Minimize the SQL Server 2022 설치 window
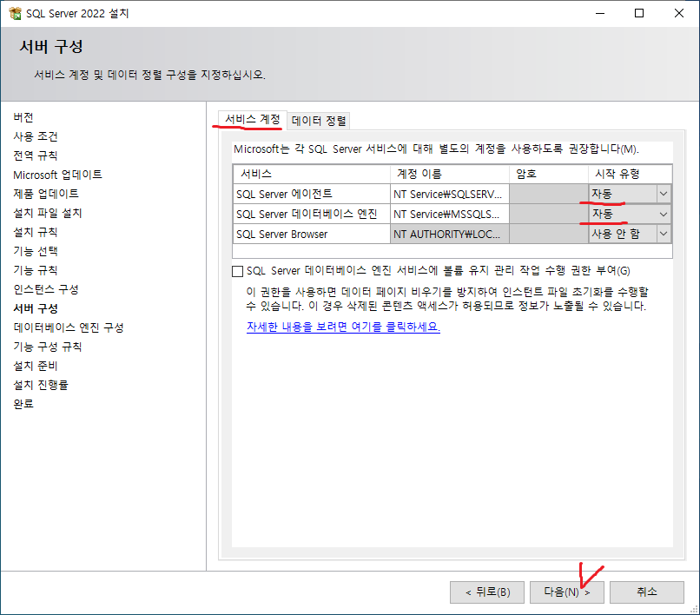This screenshot has width=700, height=615. [600, 13]
